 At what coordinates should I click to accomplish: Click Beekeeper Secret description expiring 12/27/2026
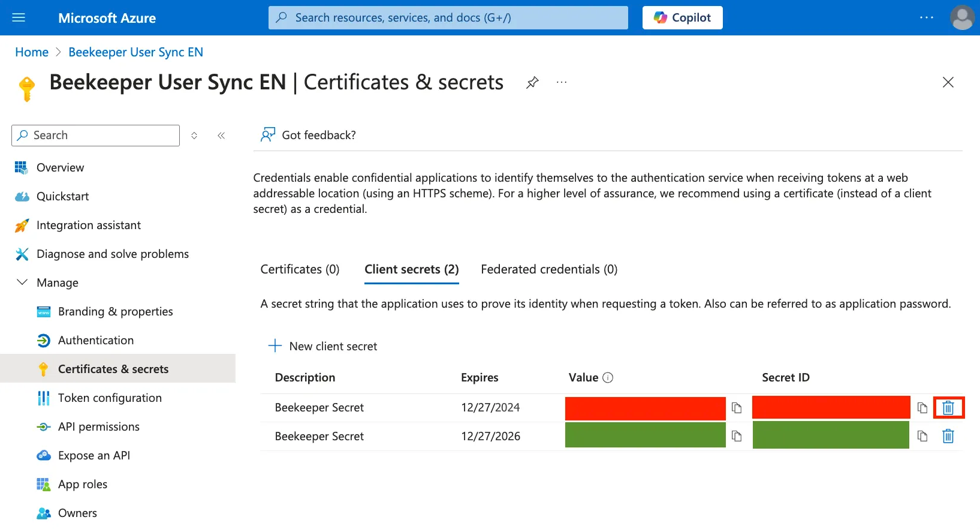coord(319,436)
